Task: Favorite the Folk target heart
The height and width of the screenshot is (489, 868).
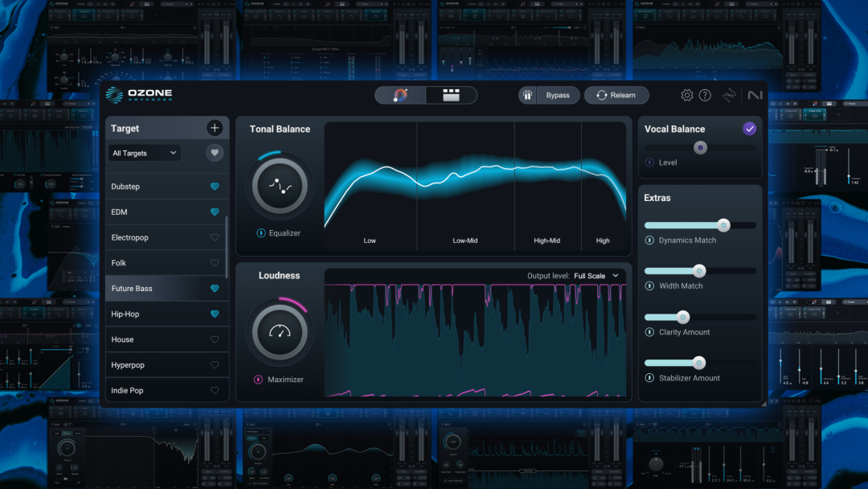Action: (215, 263)
